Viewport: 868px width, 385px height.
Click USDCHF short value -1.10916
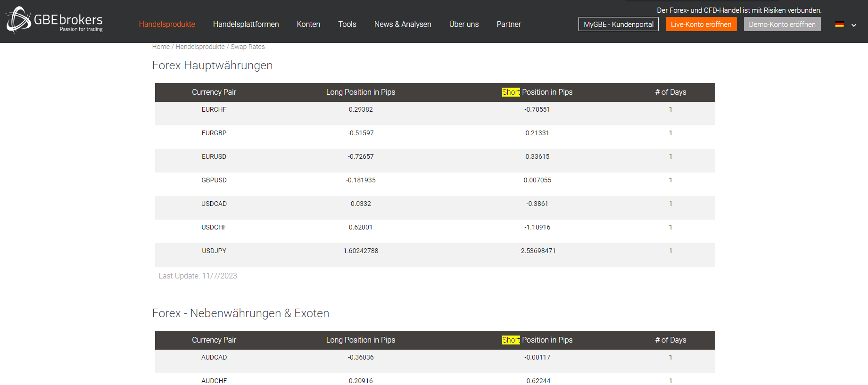(537, 227)
